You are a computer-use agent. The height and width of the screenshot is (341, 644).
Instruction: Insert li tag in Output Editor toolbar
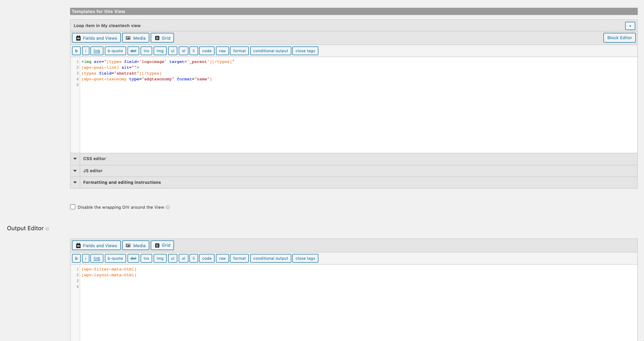tap(194, 258)
